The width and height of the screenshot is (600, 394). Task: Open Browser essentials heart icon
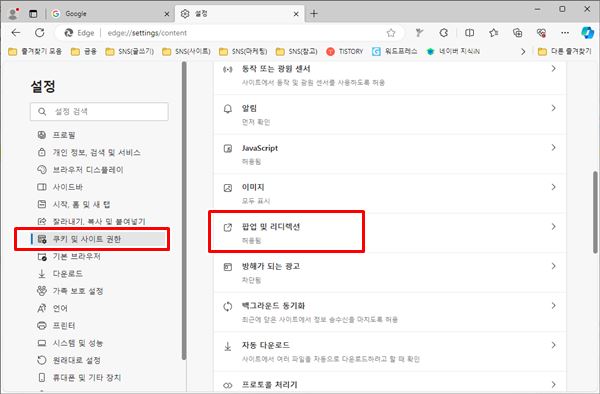(x=541, y=33)
